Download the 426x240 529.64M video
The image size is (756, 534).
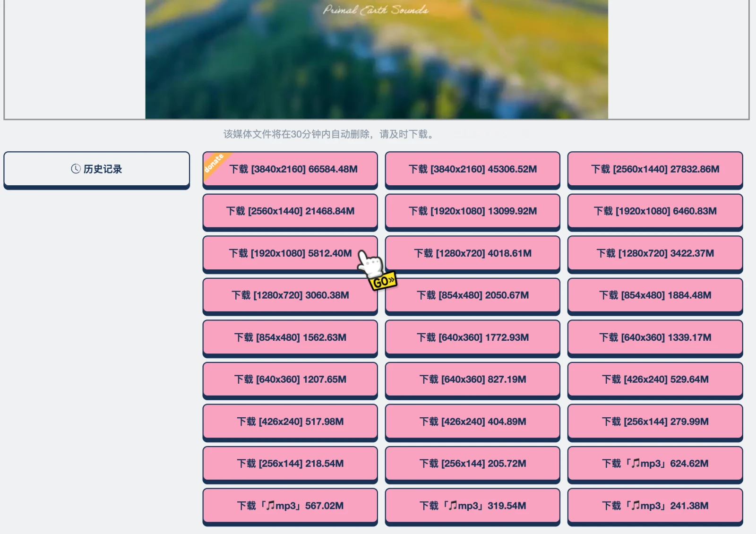tap(655, 379)
